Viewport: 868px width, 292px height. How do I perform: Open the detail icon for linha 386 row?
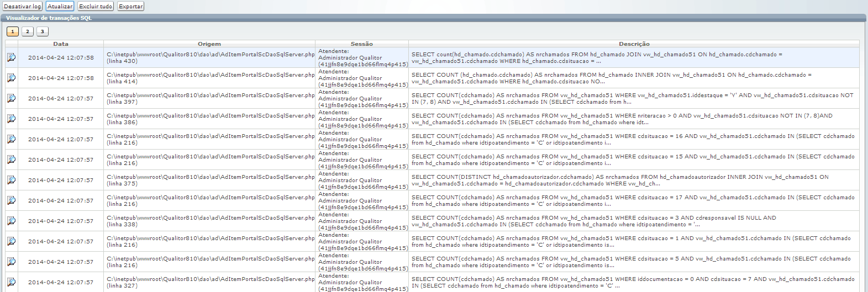coord(11,119)
